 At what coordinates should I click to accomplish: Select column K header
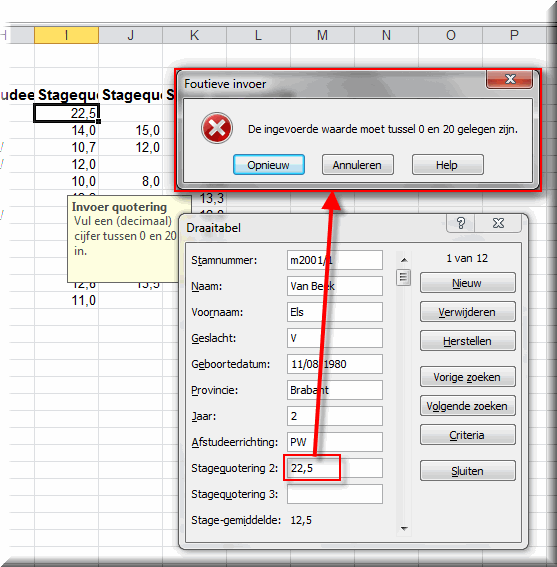click(x=195, y=35)
